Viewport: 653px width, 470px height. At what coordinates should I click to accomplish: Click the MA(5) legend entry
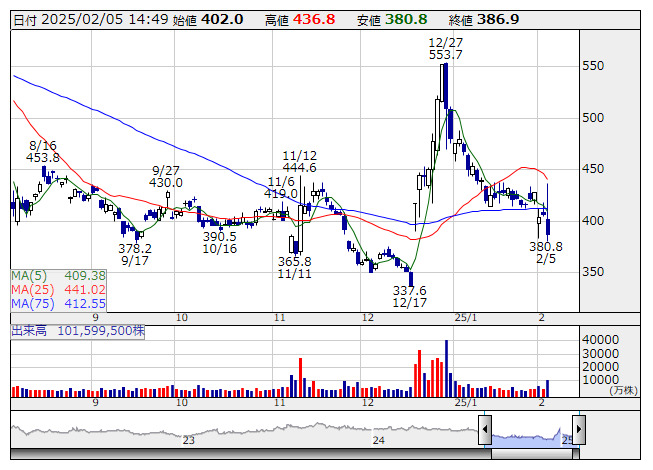(58, 275)
